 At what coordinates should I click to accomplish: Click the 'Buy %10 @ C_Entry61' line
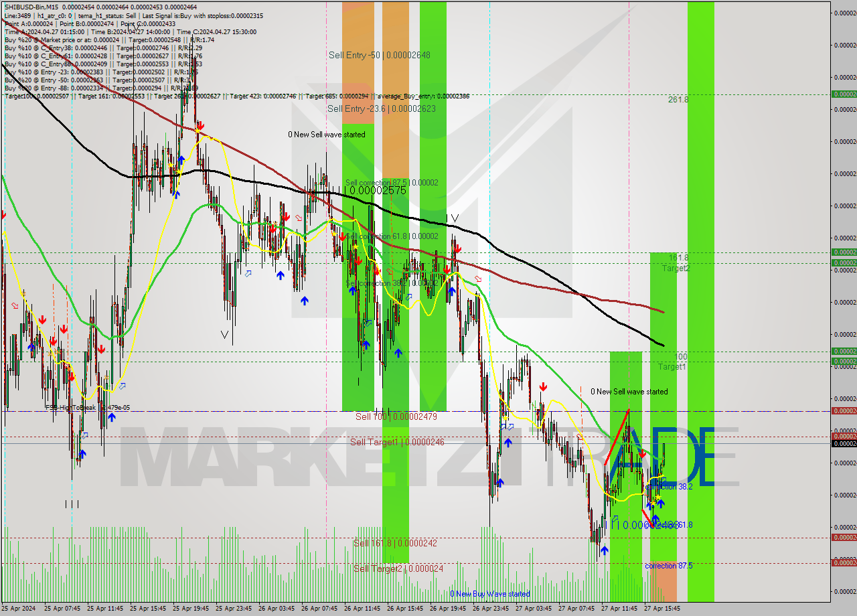[103, 56]
